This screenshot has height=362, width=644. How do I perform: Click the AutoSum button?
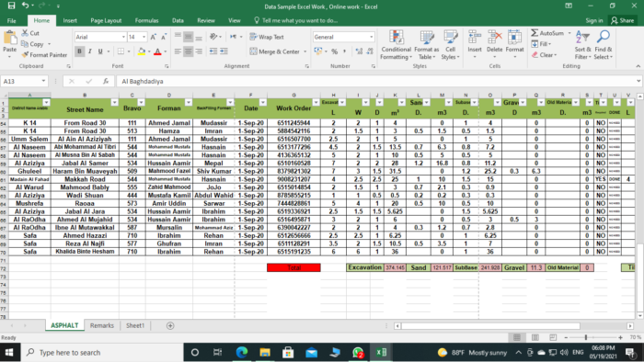pyautogui.click(x=548, y=33)
